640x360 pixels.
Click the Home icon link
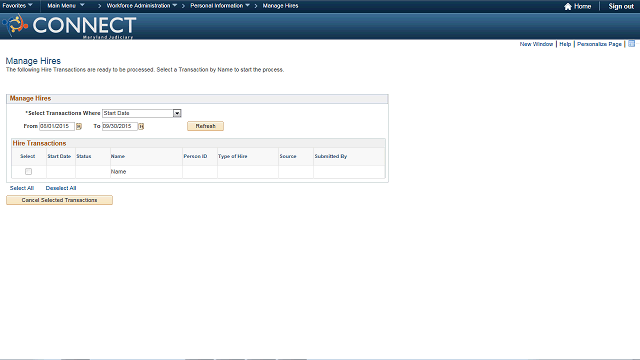click(578, 6)
